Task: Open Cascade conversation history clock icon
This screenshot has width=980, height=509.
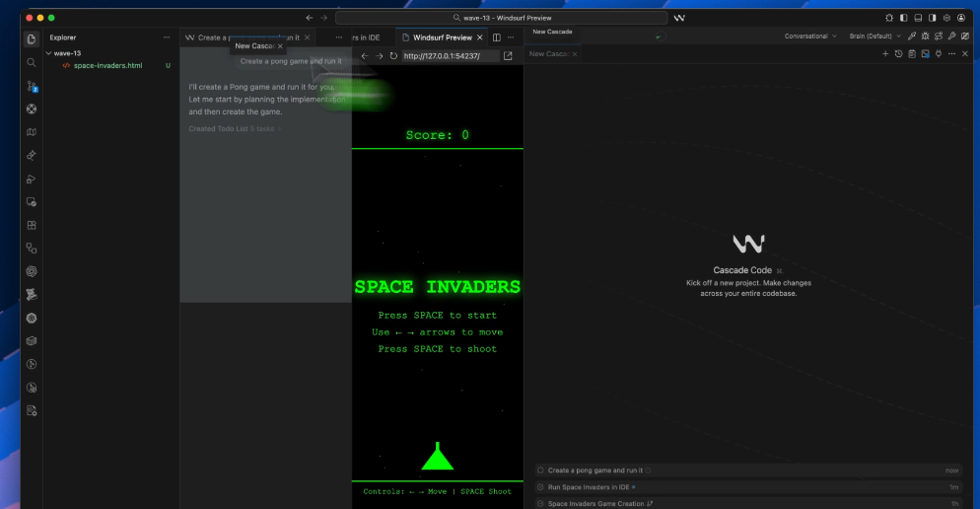Action: click(898, 54)
